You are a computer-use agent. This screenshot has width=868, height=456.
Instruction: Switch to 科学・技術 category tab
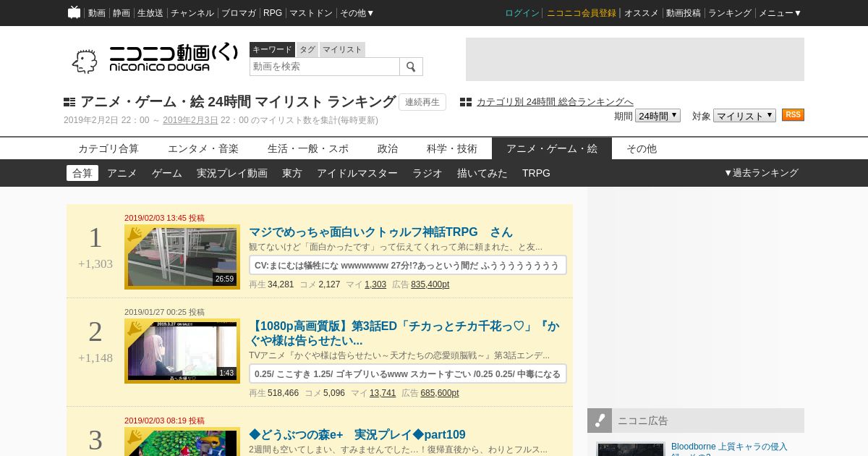pos(452,148)
